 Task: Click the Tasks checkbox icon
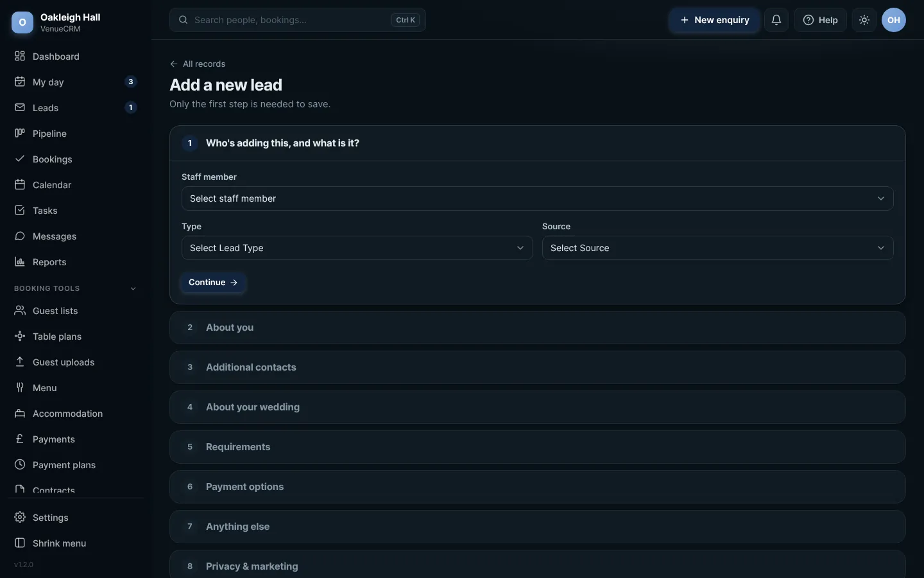tap(20, 211)
